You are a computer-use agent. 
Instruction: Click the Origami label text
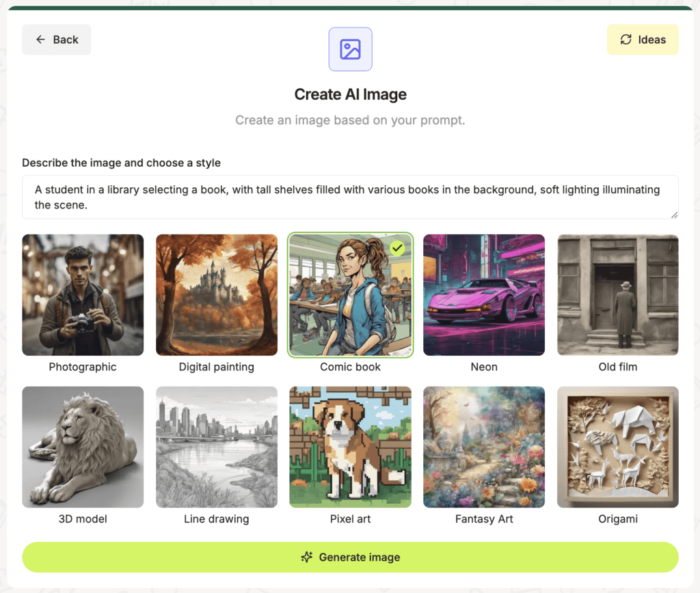(618, 519)
